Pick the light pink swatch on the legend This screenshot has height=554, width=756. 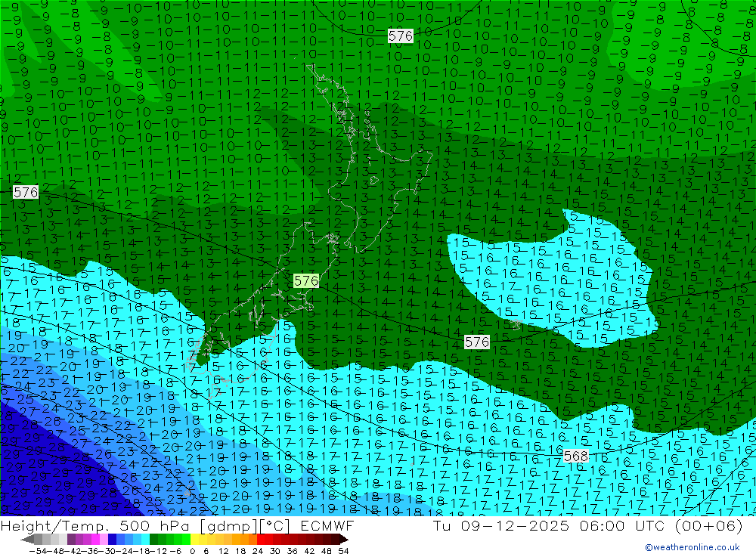(104, 540)
